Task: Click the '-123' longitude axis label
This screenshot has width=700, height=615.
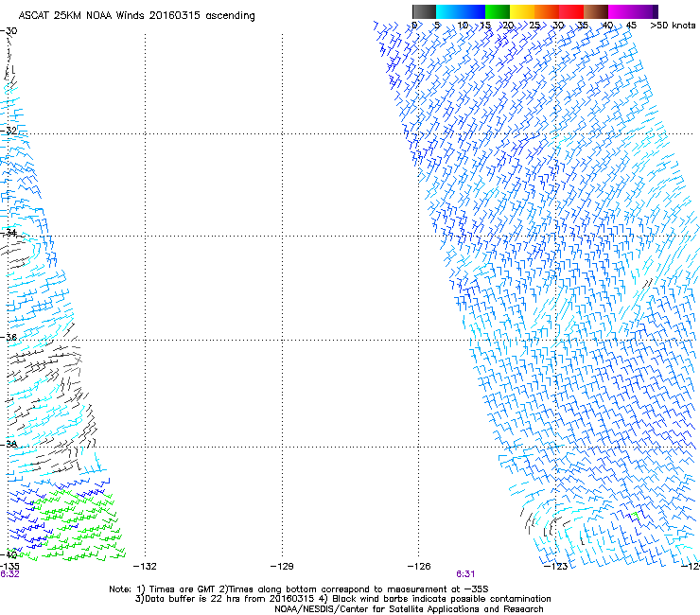Action: coord(556,567)
